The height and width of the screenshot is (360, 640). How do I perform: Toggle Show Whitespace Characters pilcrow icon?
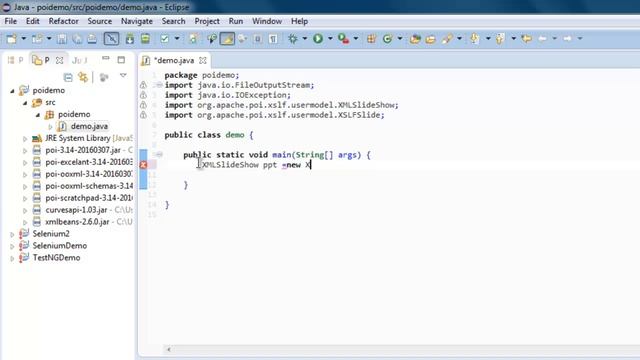273,39
